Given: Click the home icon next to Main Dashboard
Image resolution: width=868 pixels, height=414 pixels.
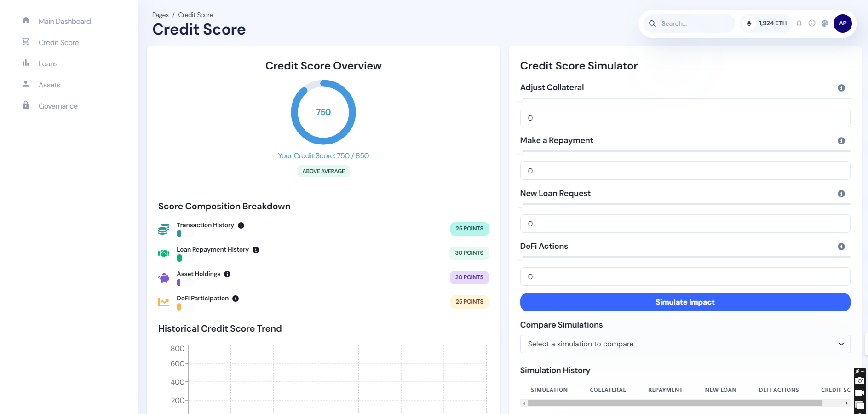Looking at the screenshot, I should 26,21.
